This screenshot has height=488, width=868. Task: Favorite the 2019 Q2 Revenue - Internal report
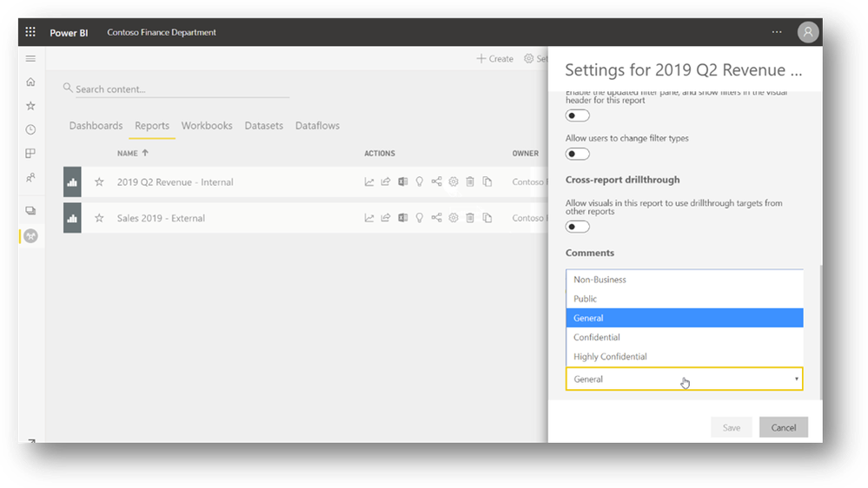pos(99,182)
